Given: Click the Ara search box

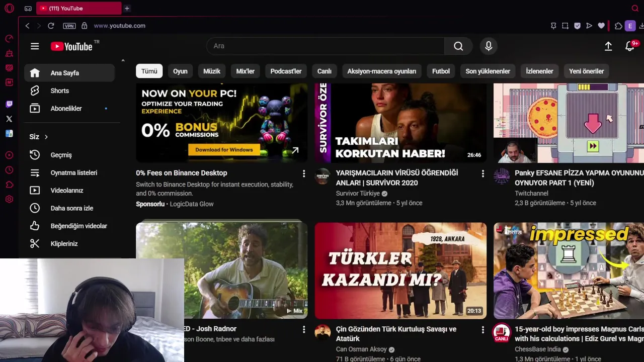Looking at the screenshot, I should point(326,46).
